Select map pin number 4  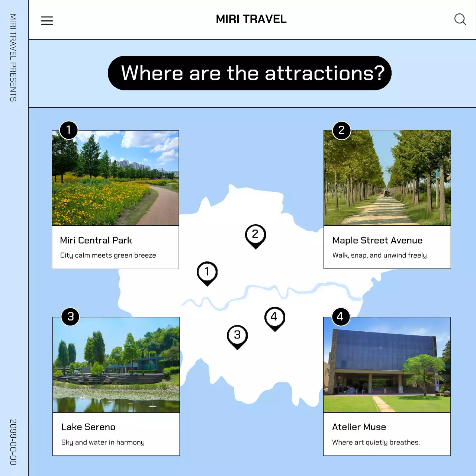coord(275,317)
